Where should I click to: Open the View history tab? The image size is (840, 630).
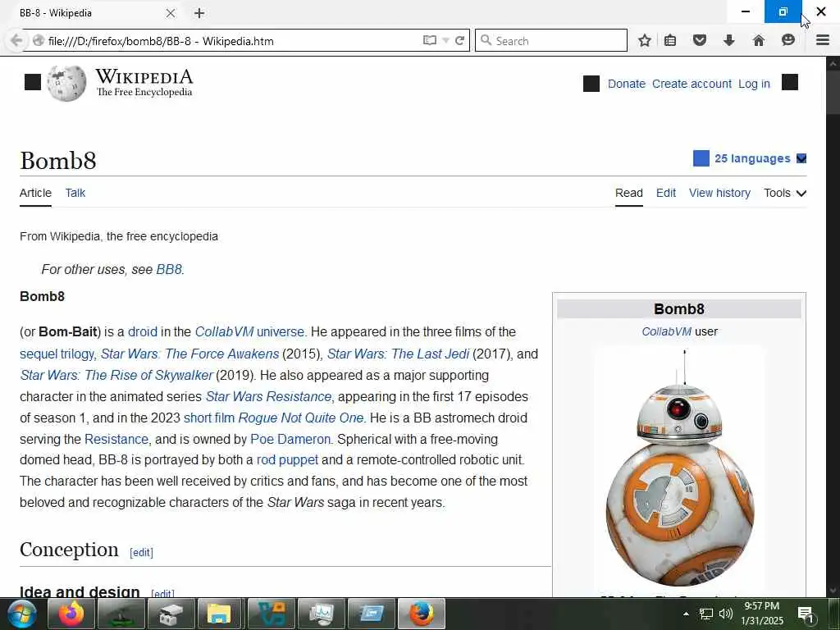[x=719, y=193]
